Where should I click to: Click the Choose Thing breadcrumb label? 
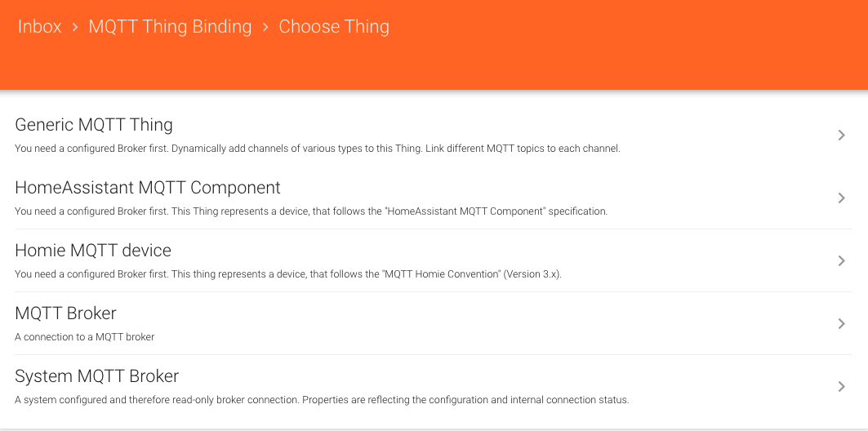pyautogui.click(x=334, y=27)
